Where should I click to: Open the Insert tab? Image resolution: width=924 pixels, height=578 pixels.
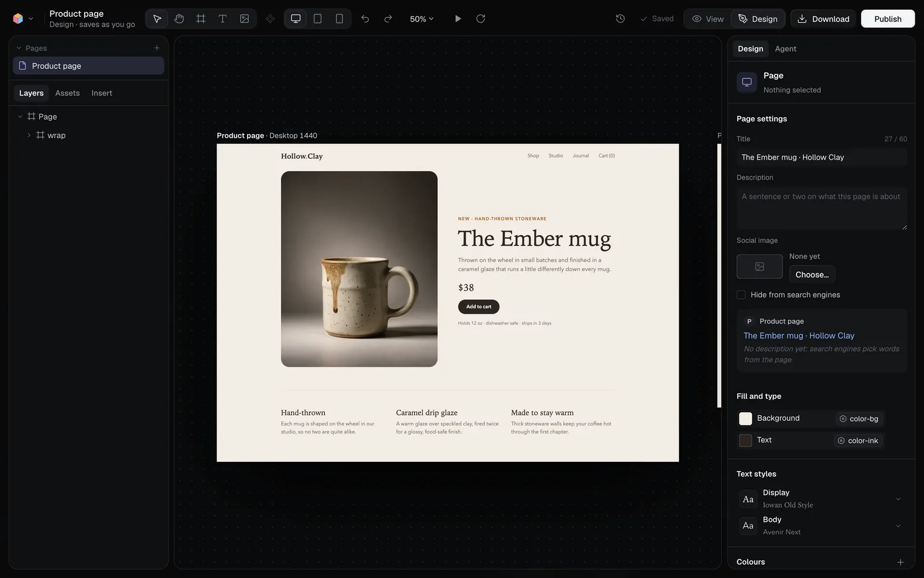point(102,93)
